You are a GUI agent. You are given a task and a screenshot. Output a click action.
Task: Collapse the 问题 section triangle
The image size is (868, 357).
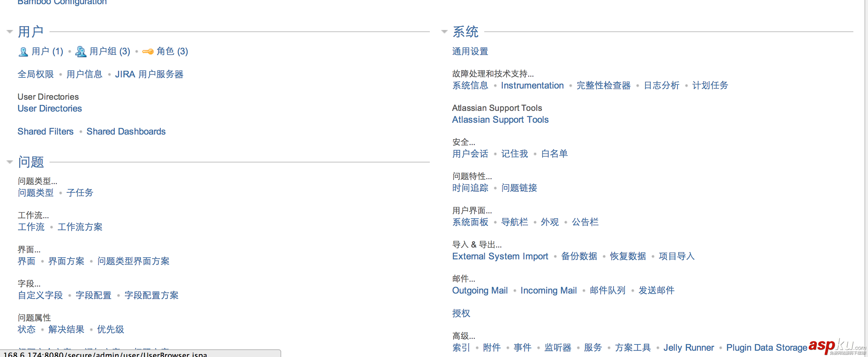(x=10, y=162)
